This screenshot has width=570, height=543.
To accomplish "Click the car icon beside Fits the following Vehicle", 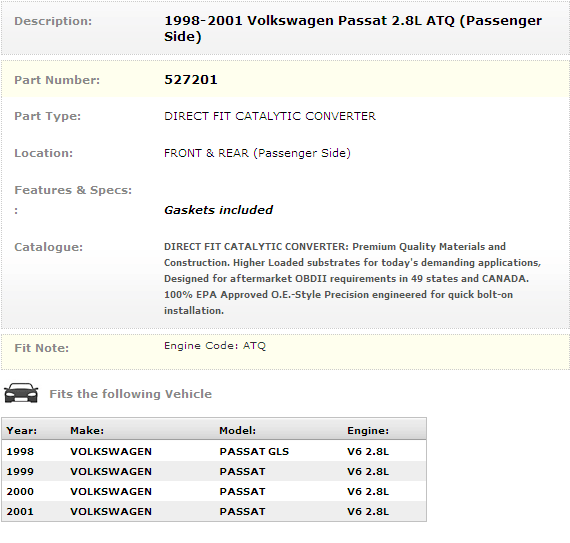I will click(x=21, y=393).
